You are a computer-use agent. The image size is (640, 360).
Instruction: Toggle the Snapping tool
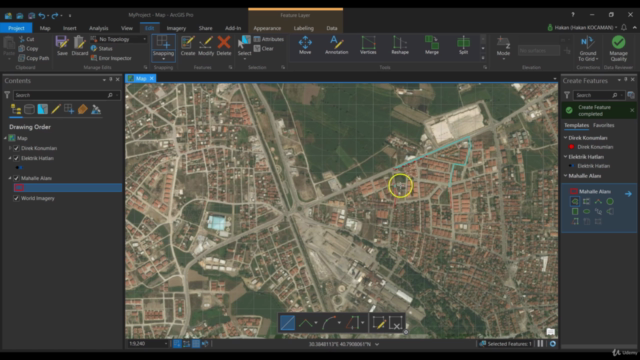pyautogui.click(x=163, y=48)
